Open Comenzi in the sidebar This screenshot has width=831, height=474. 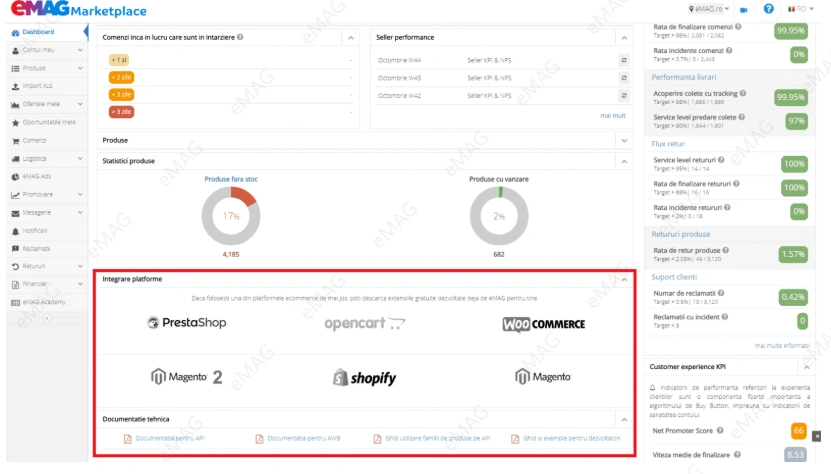35,140
